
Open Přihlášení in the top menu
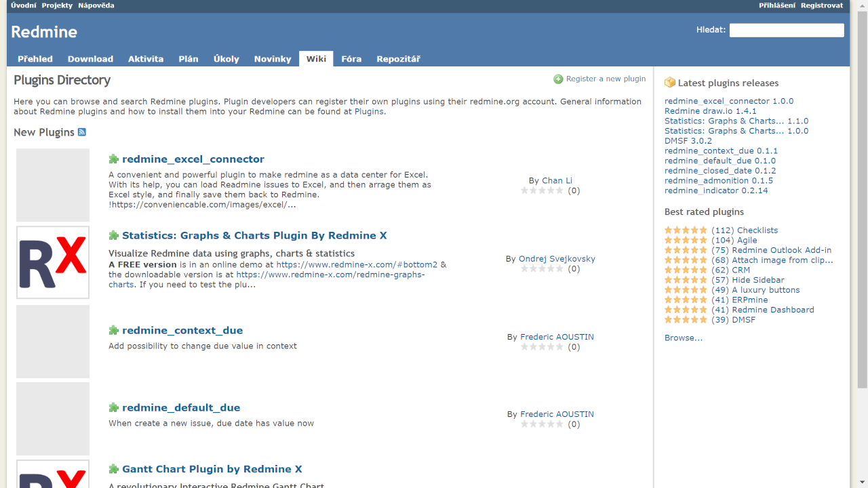[x=777, y=5]
